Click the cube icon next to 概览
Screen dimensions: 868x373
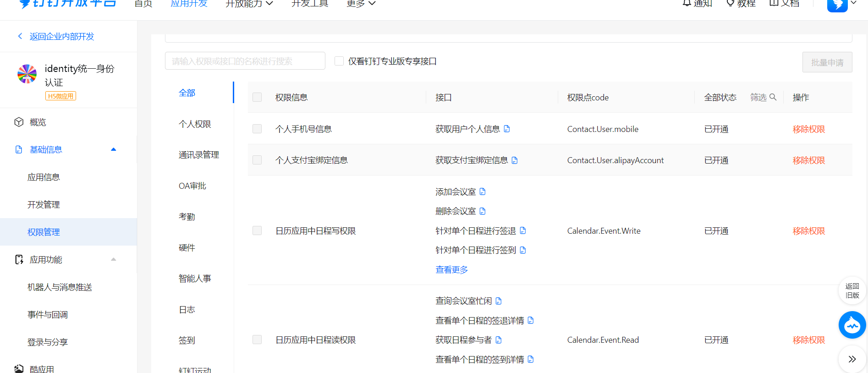point(19,122)
